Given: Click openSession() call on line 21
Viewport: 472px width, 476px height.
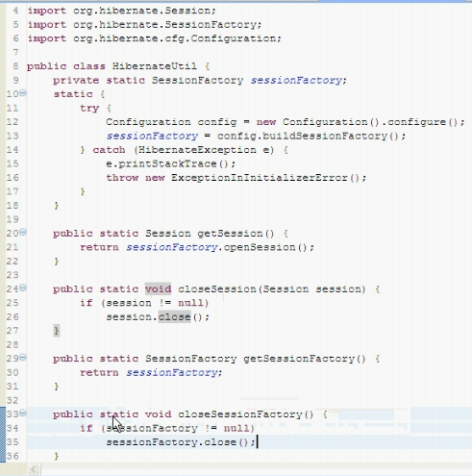Looking at the screenshot, I should tap(265, 247).
